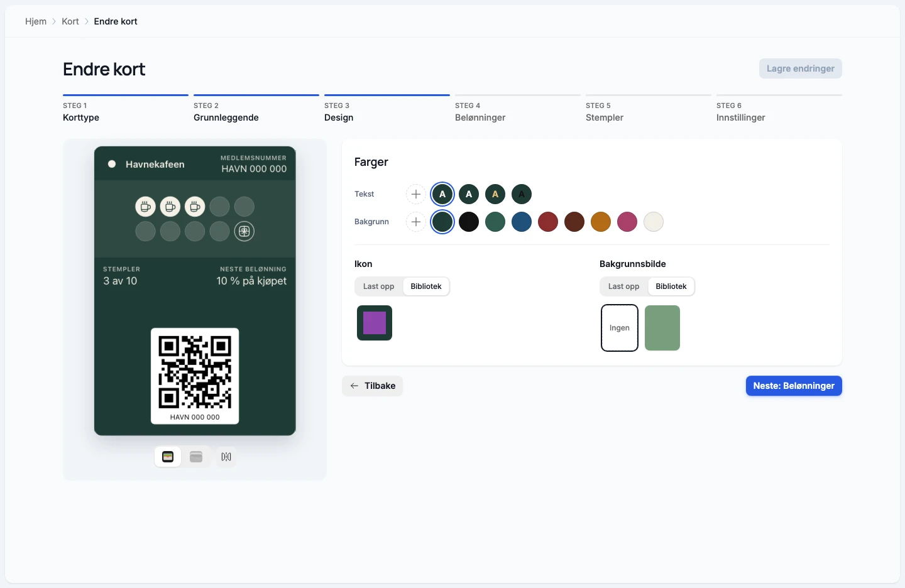Pick the black background color swatch
Viewport: 905px width, 588px height.
click(469, 222)
